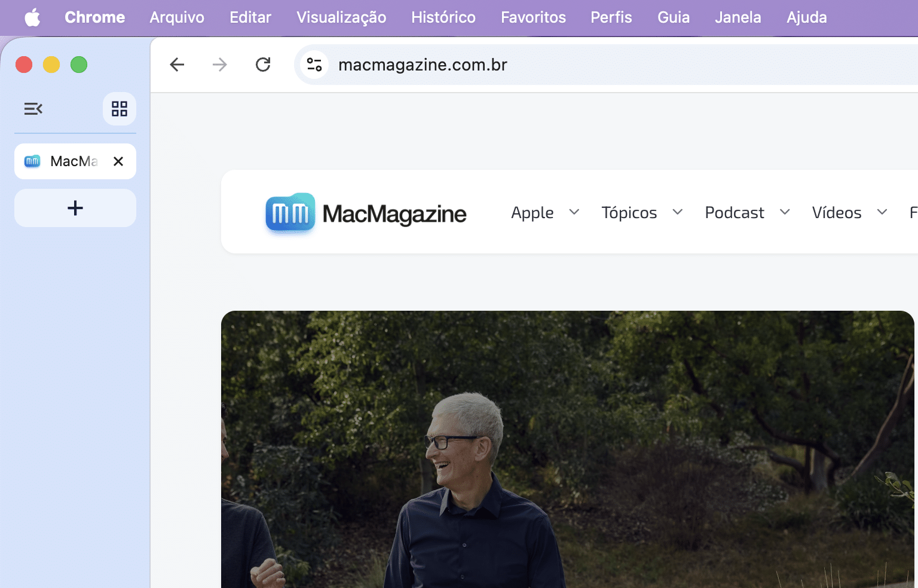Open the Favoritos menu
The image size is (918, 588).
(533, 17)
